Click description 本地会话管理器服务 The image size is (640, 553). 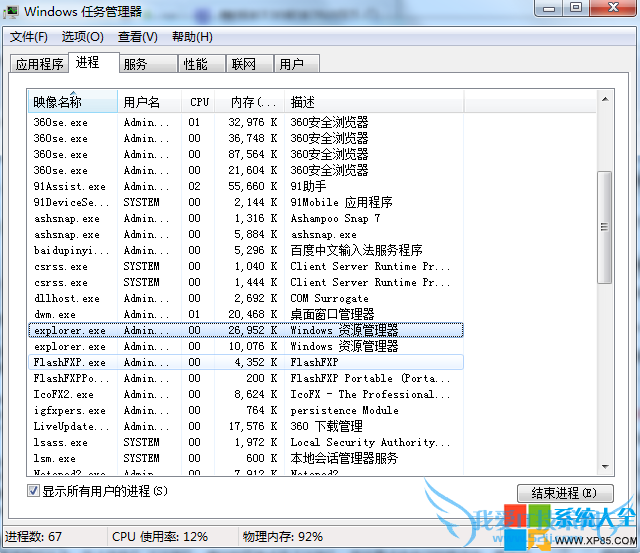pyautogui.click(x=344, y=458)
